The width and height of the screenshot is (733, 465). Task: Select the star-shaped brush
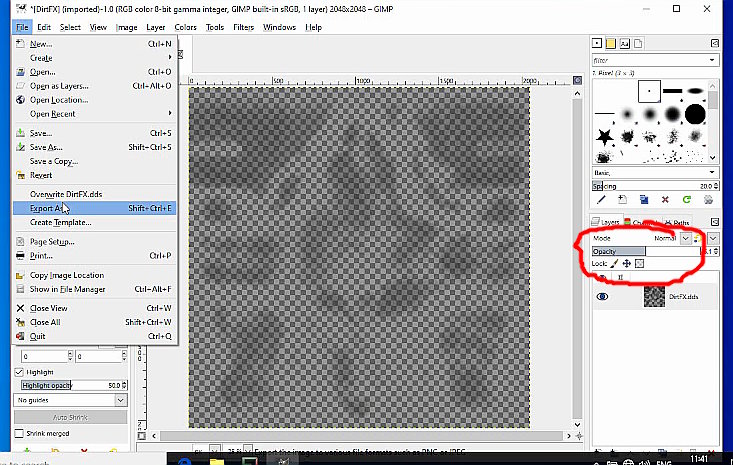604,136
